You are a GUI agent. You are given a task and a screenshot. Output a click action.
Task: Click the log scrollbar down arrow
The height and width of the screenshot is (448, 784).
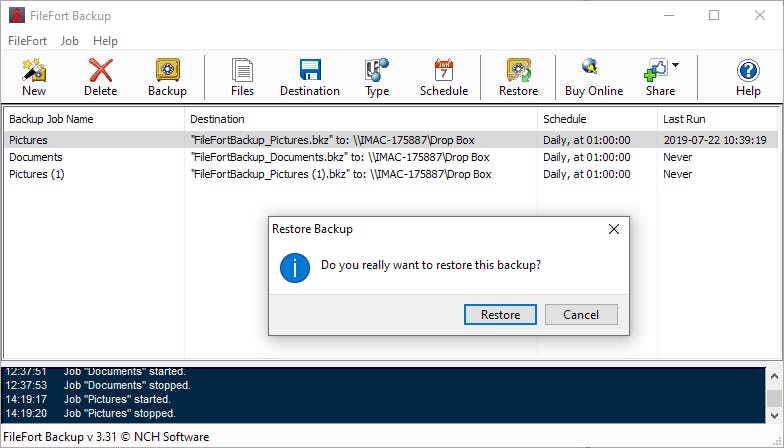774,415
